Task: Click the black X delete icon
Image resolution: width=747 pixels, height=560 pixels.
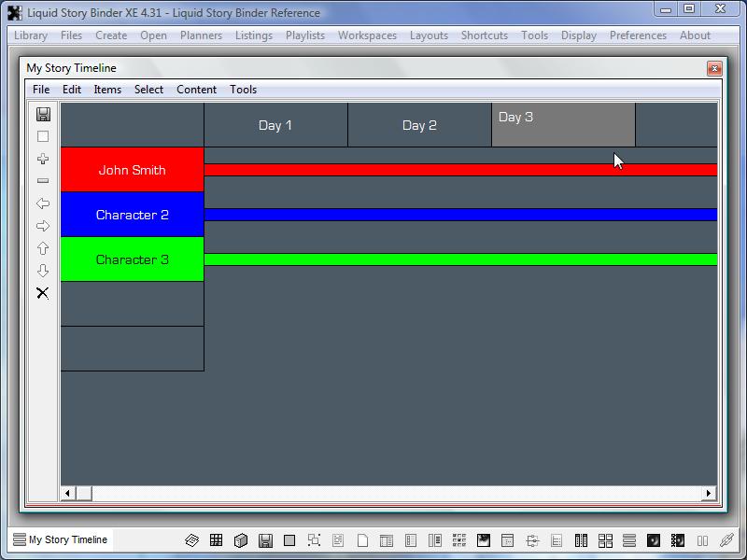Action: 43,293
